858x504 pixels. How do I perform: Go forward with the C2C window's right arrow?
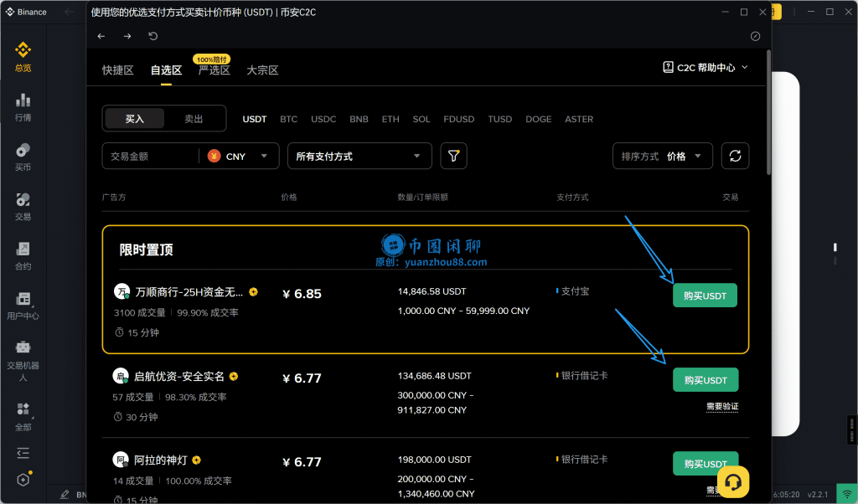pos(127,36)
